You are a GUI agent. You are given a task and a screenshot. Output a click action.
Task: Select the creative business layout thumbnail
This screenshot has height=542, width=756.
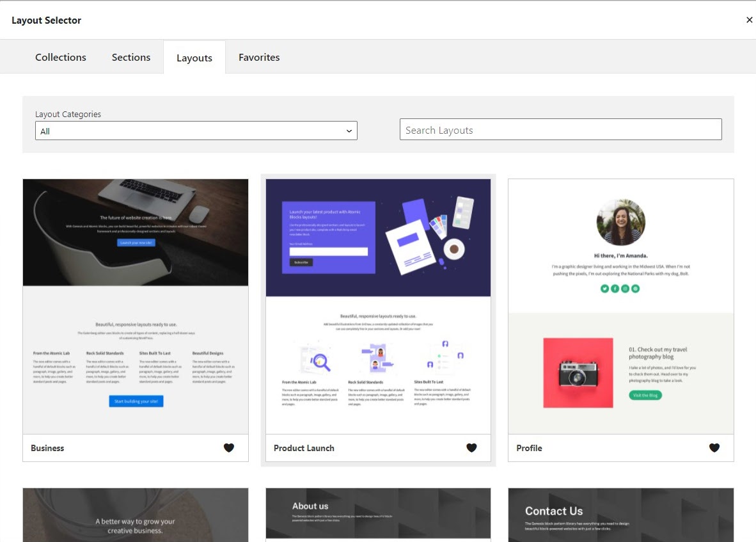[x=136, y=515]
